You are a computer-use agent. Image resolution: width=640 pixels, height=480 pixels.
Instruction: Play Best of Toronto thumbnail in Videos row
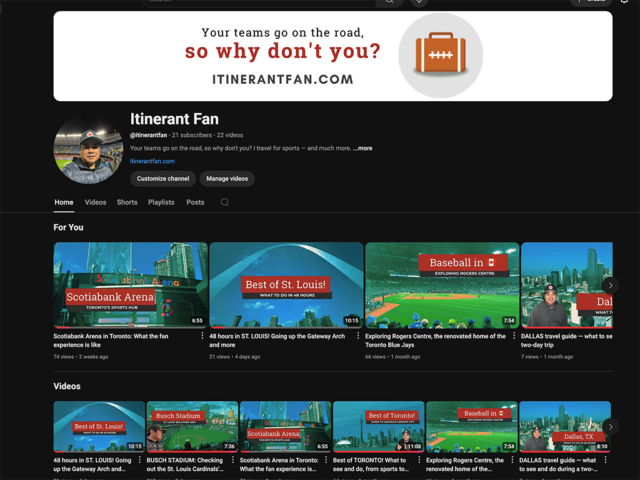[x=379, y=427]
